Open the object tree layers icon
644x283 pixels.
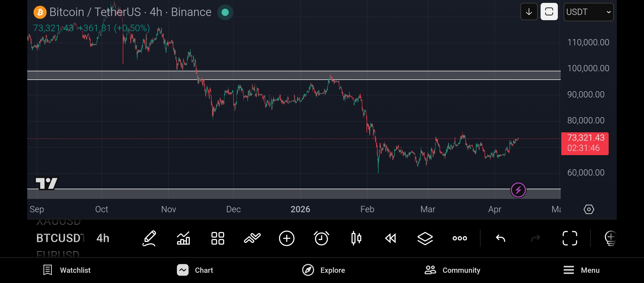(425, 238)
